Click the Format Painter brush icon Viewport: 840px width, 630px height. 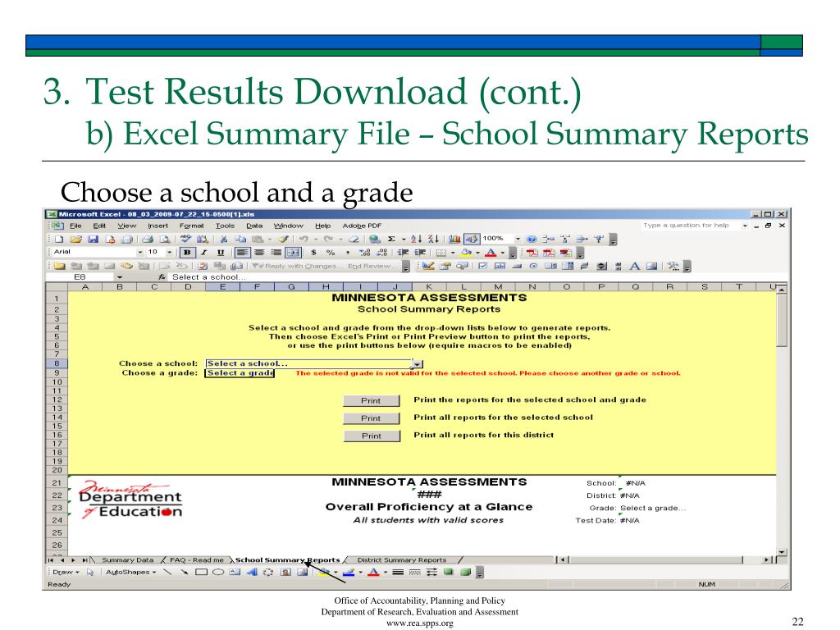point(283,239)
